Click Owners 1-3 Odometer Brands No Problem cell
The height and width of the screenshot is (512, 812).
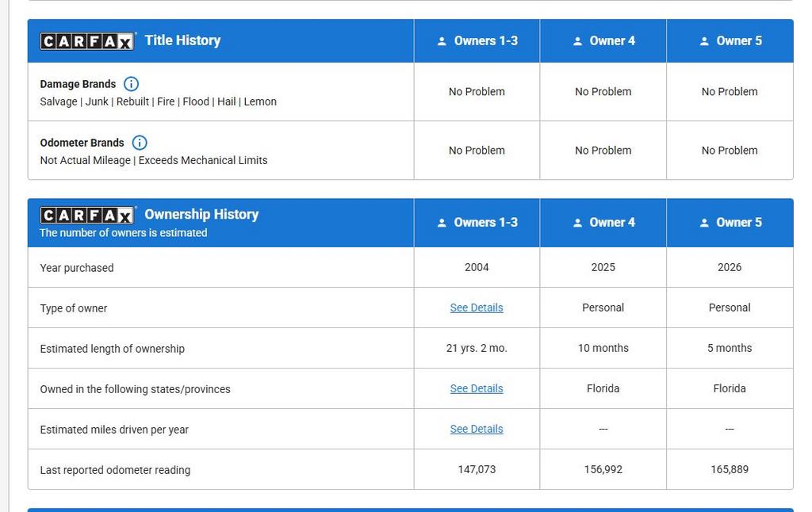click(x=477, y=151)
